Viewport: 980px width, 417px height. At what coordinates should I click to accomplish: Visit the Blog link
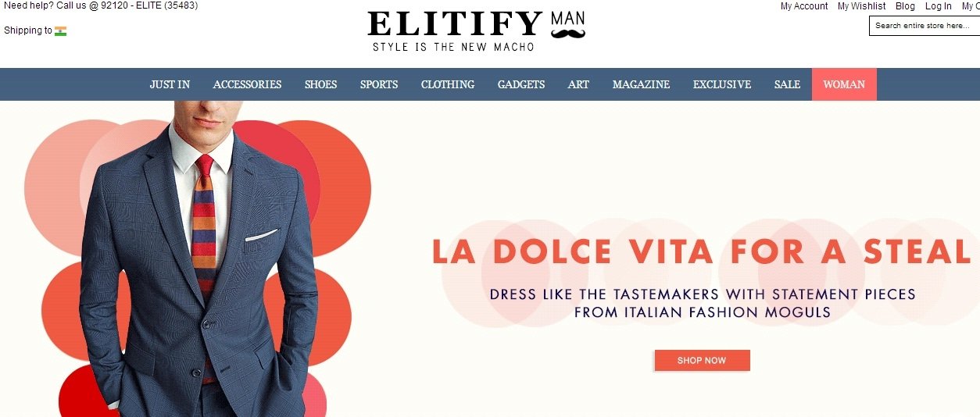click(905, 6)
